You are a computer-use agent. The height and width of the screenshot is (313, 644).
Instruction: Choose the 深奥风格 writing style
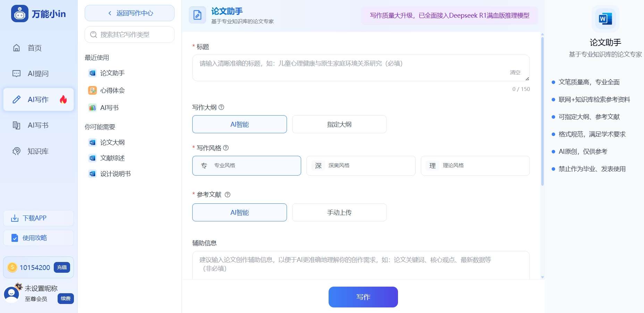361,166
